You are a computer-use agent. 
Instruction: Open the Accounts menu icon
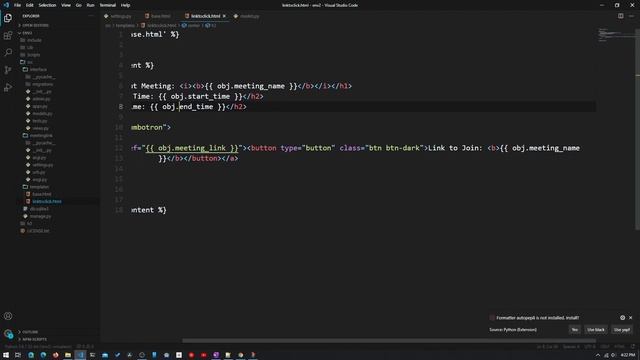(8, 316)
